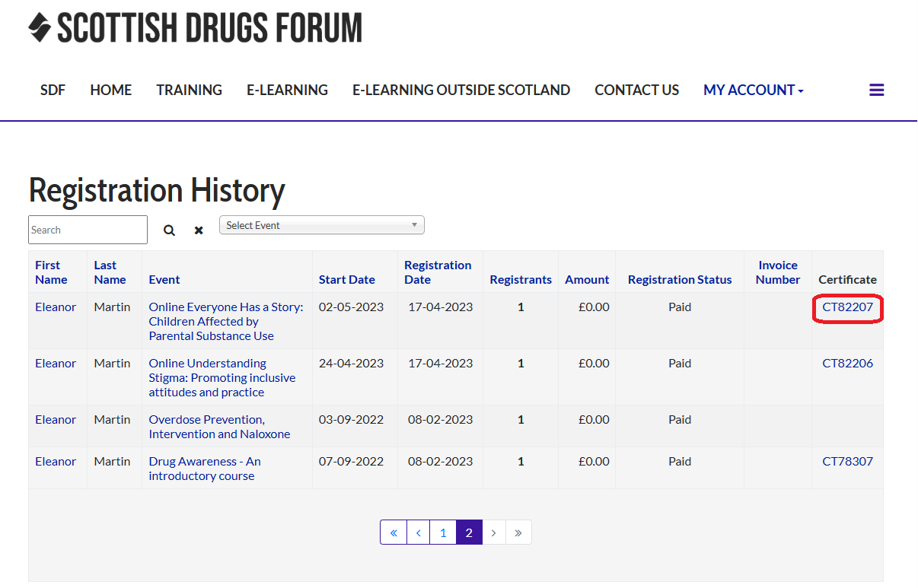Screen dimensions: 918x588
Task: Go to next page with right chevron
Action: tap(494, 532)
